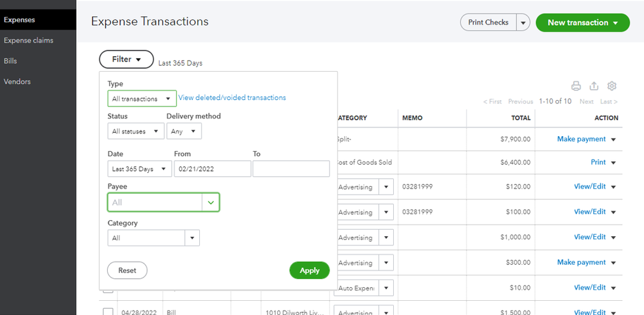Click the green Apply button
Viewport: 644px width, 315px height.
(x=309, y=270)
